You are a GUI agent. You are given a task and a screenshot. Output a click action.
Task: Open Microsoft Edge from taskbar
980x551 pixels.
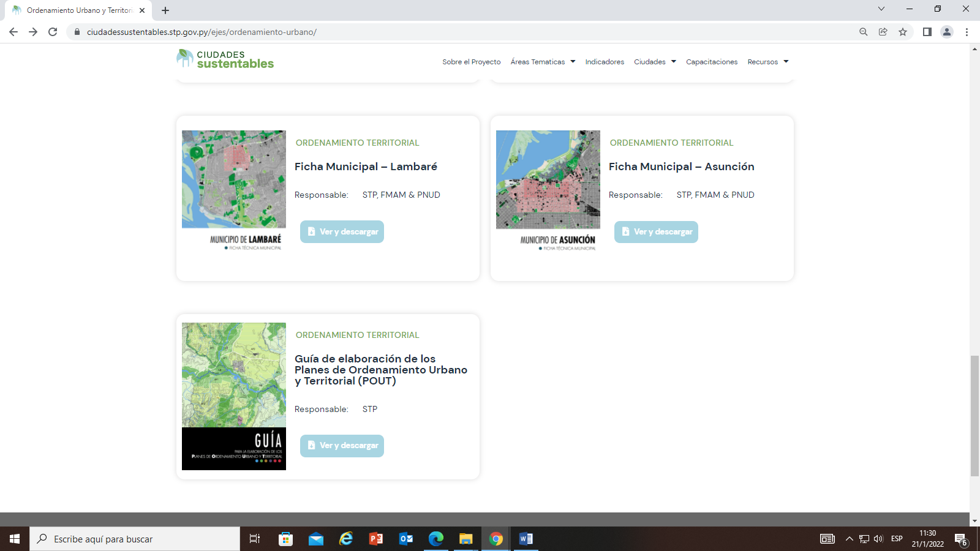436,539
